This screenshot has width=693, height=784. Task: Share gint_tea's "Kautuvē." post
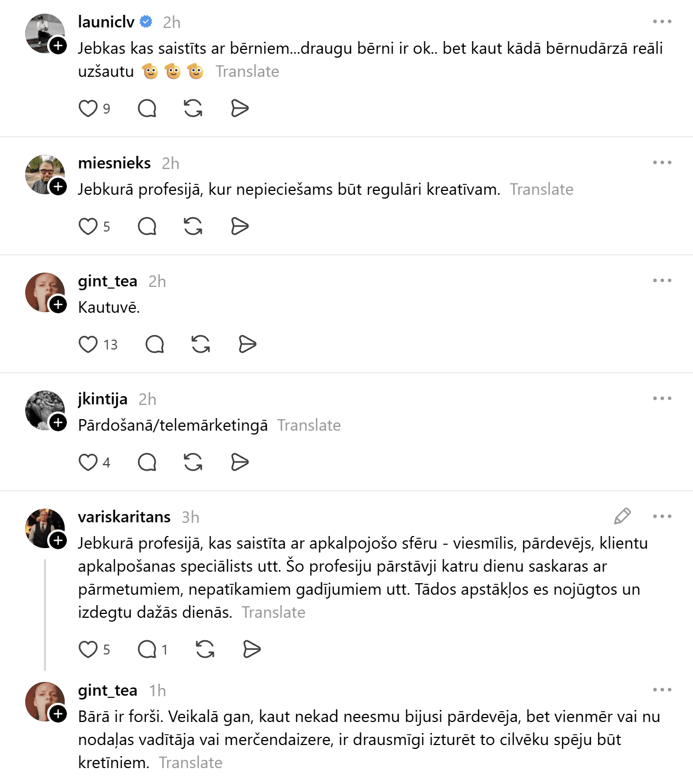(x=247, y=345)
